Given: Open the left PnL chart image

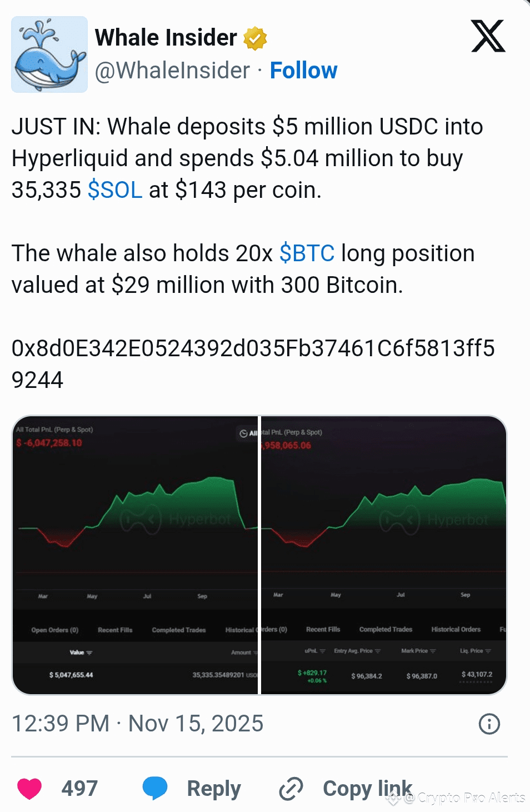Looking at the screenshot, I should tap(135, 555).
